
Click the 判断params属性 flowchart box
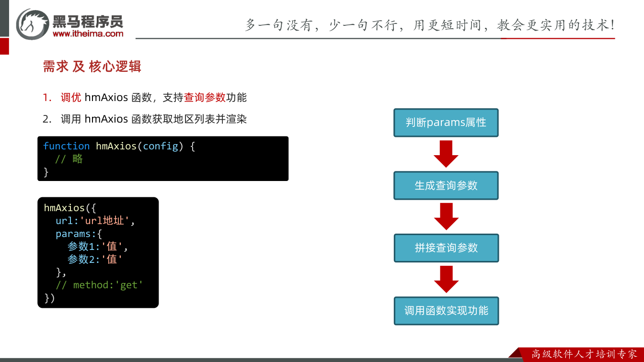click(446, 123)
